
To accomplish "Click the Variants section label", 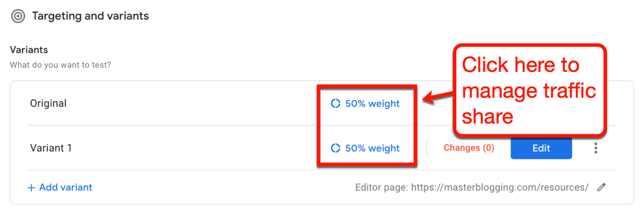I will pos(29,50).
